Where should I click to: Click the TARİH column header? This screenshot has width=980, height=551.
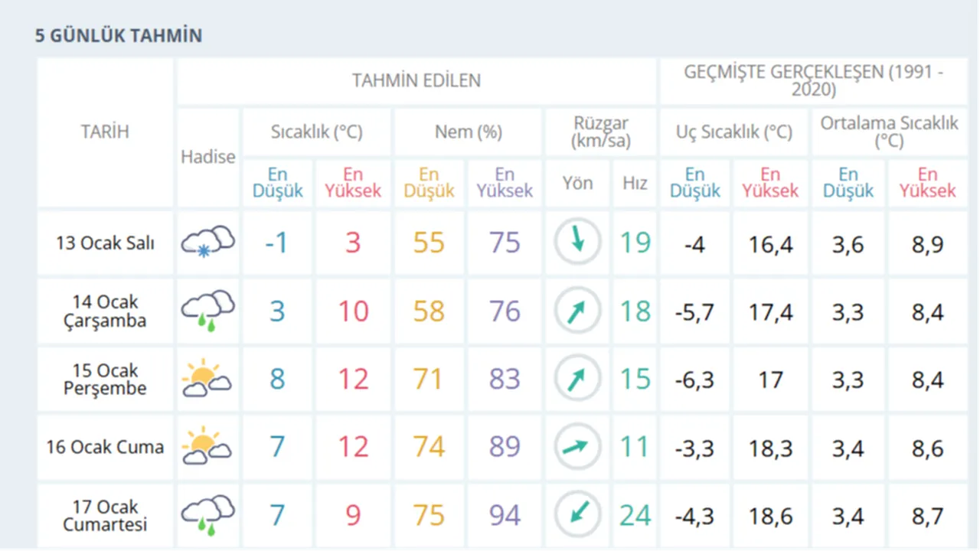click(105, 132)
